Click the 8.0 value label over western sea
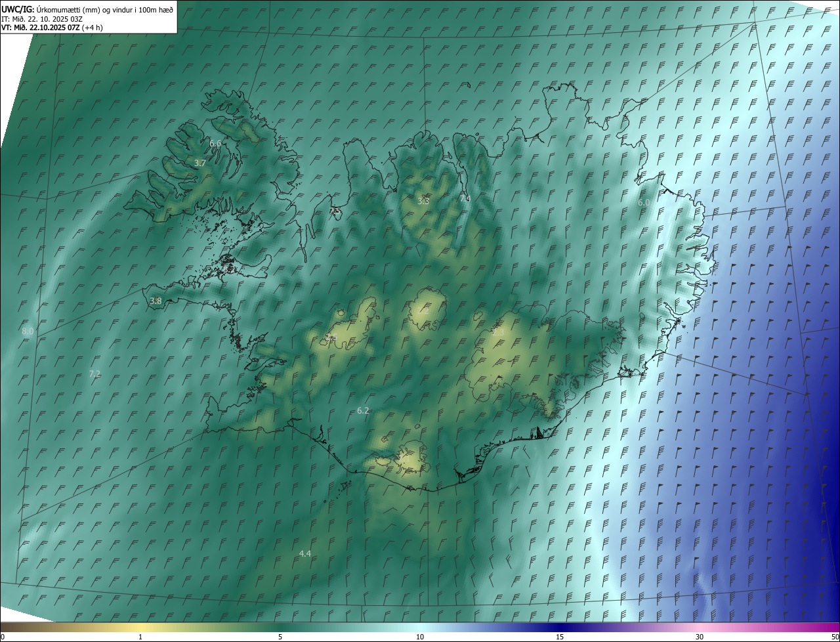The height and width of the screenshot is (642, 840). click(x=27, y=332)
